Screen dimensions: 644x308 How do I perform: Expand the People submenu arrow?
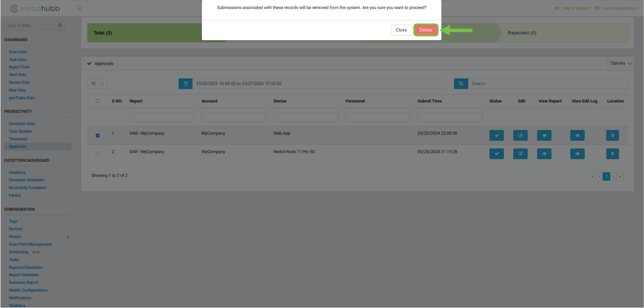pyautogui.click(x=68, y=237)
